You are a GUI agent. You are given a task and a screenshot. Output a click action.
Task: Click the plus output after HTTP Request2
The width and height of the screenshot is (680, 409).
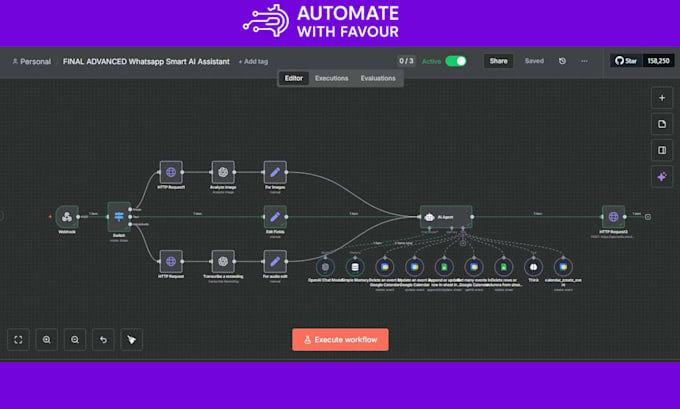click(x=648, y=217)
